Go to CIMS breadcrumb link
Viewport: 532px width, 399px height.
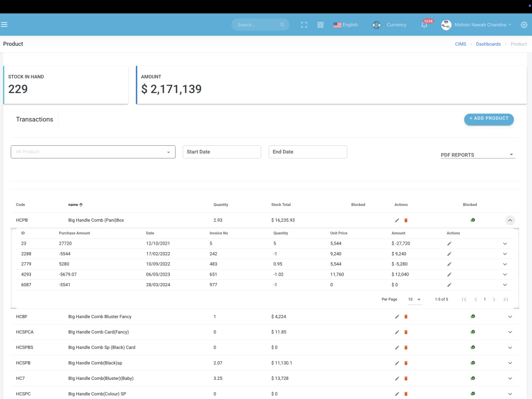[x=460, y=44]
